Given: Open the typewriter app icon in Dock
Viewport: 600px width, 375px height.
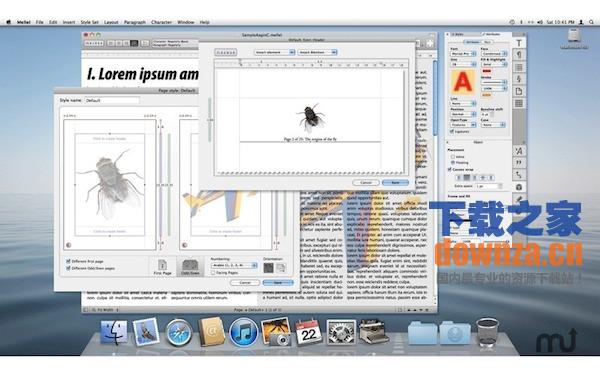Looking at the screenshot, I should tap(373, 331).
